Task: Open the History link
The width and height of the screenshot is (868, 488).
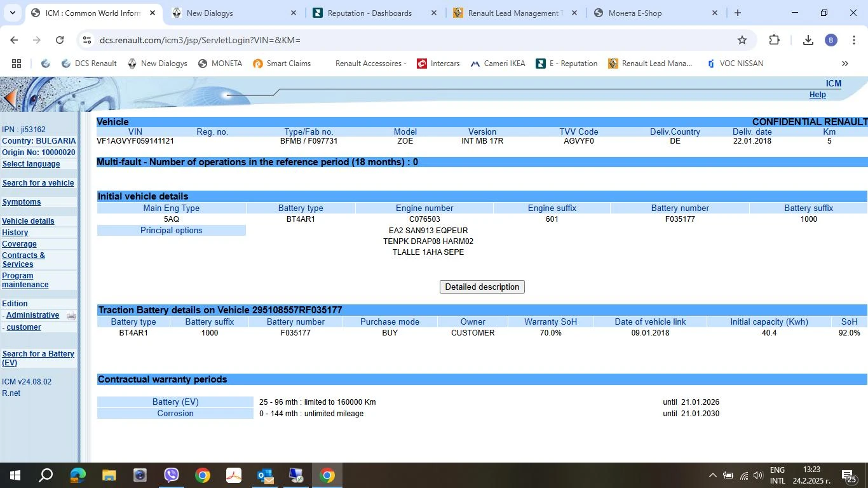Action: (15, 233)
